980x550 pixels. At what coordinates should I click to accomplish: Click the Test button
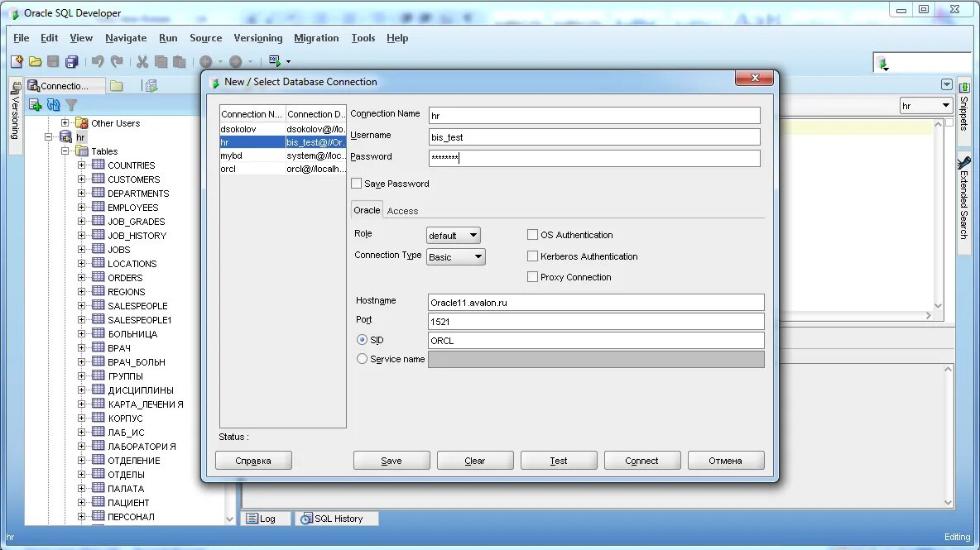pos(559,461)
